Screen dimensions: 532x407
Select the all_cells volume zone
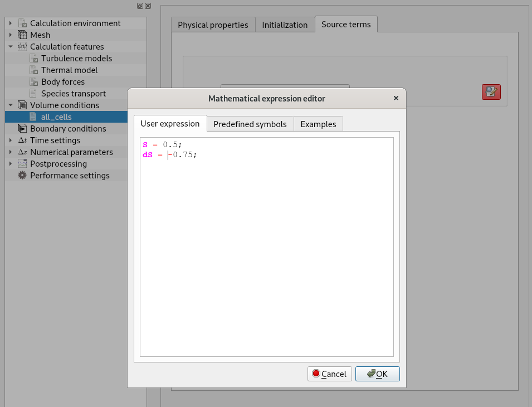click(56, 117)
